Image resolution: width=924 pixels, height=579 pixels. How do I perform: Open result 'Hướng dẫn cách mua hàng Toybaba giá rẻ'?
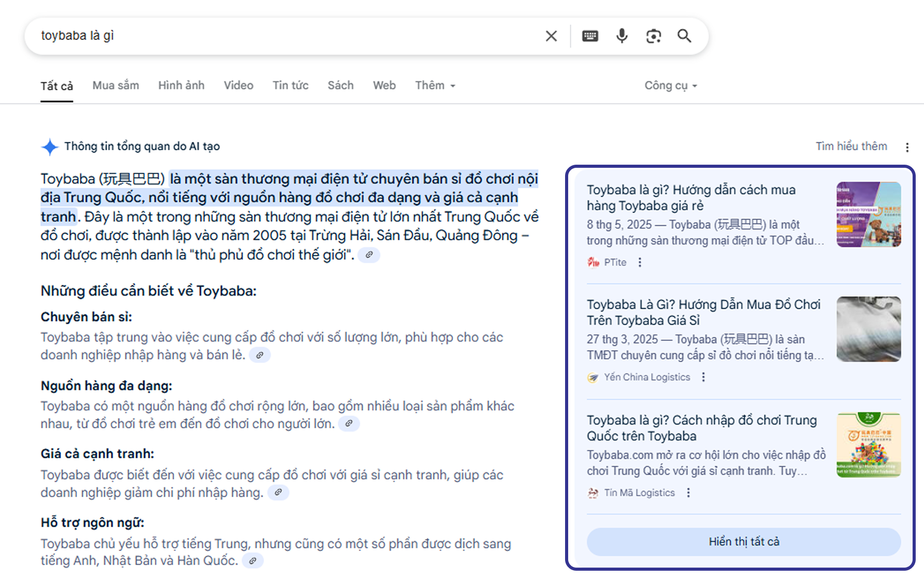click(x=691, y=198)
